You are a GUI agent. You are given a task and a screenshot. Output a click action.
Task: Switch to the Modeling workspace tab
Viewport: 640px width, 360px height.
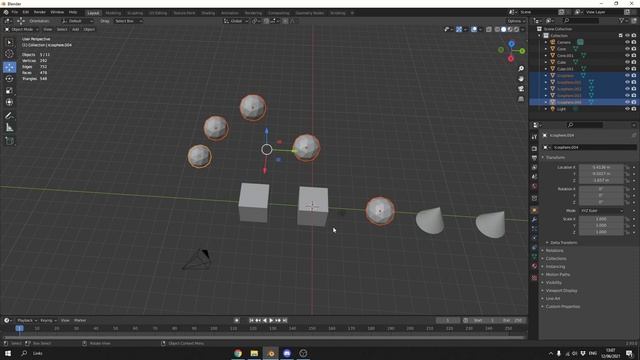[113, 13]
